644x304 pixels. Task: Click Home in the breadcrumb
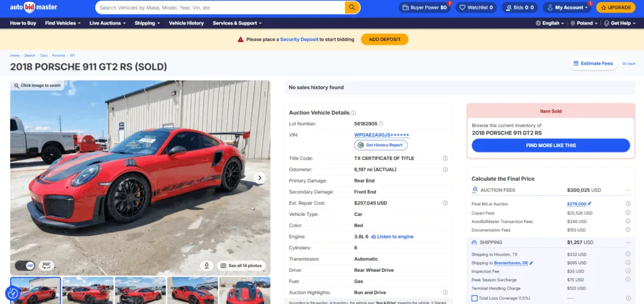click(15, 55)
